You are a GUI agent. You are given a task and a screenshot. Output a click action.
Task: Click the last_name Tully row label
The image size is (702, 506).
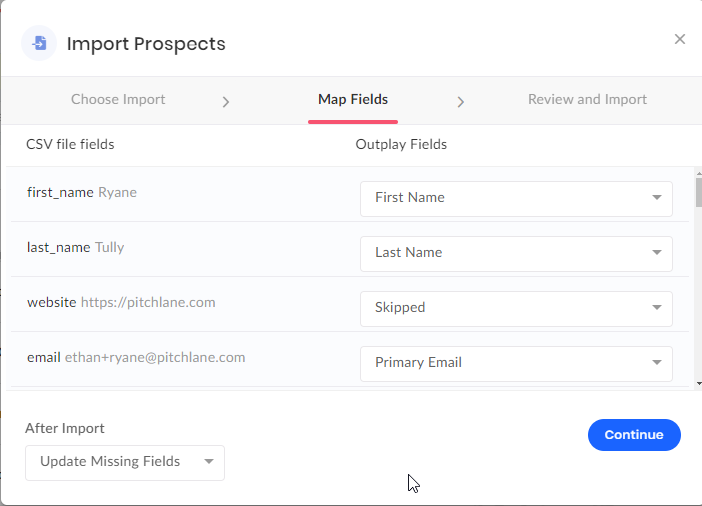pyautogui.click(x=76, y=247)
